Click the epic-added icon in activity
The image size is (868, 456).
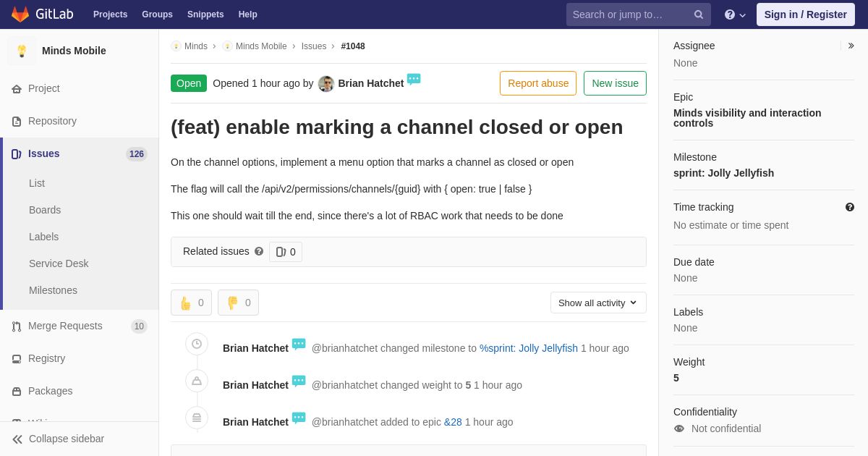click(197, 418)
